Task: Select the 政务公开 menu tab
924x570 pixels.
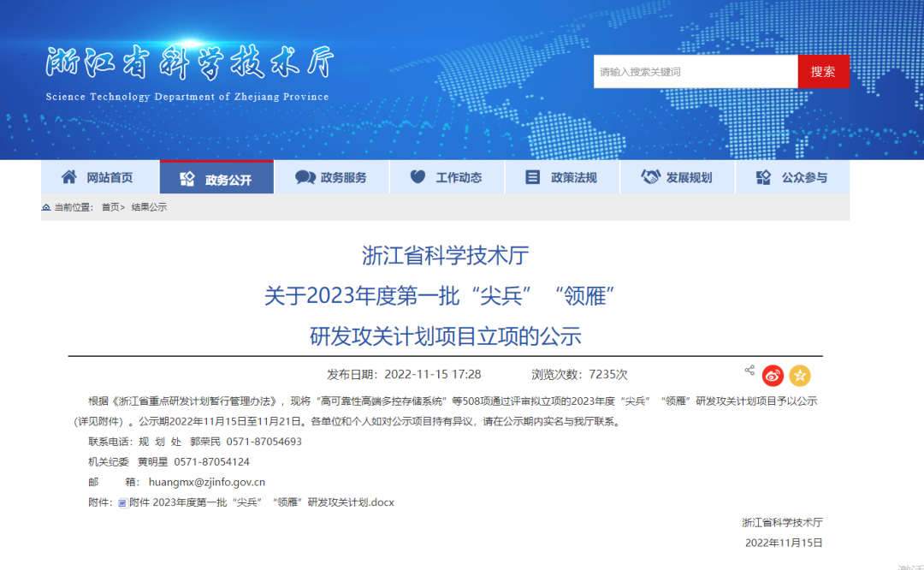Action: [x=216, y=177]
